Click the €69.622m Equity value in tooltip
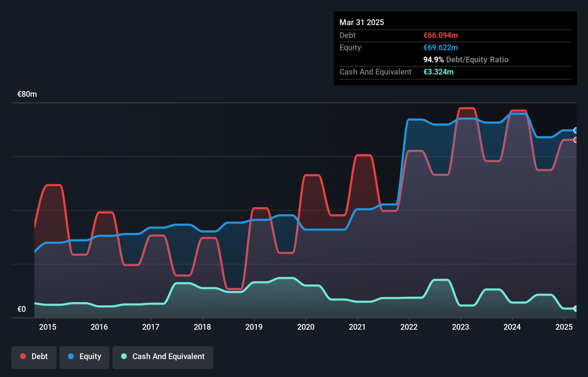 click(x=440, y=48)
